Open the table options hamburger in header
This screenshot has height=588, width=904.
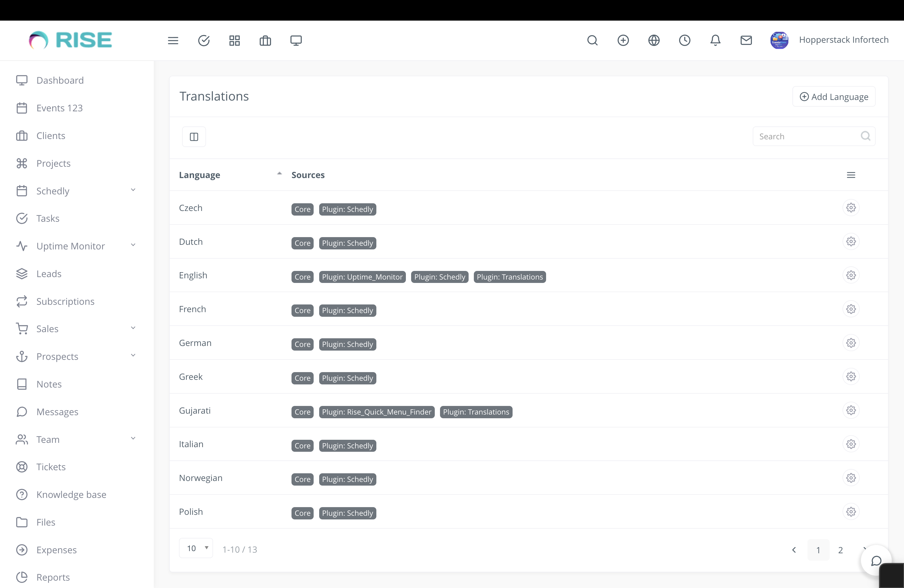click(x=851, y=175)
